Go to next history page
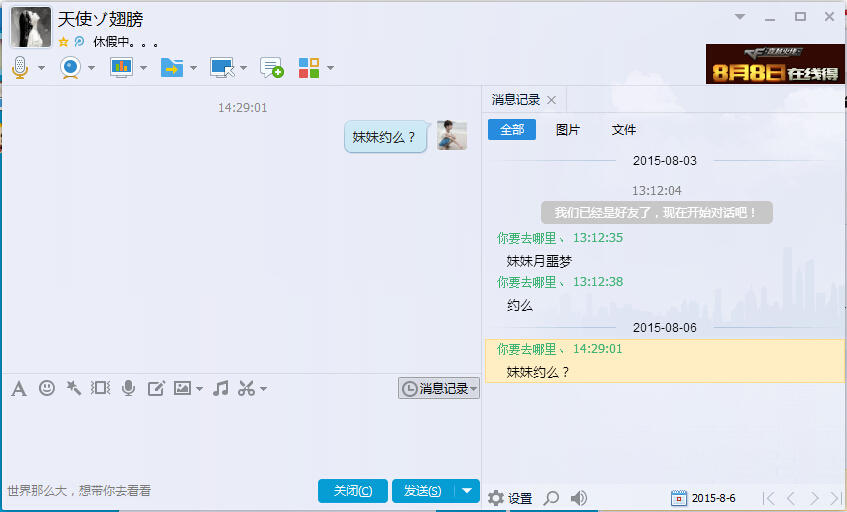847x512 pixels. click(x=814, y=498)
